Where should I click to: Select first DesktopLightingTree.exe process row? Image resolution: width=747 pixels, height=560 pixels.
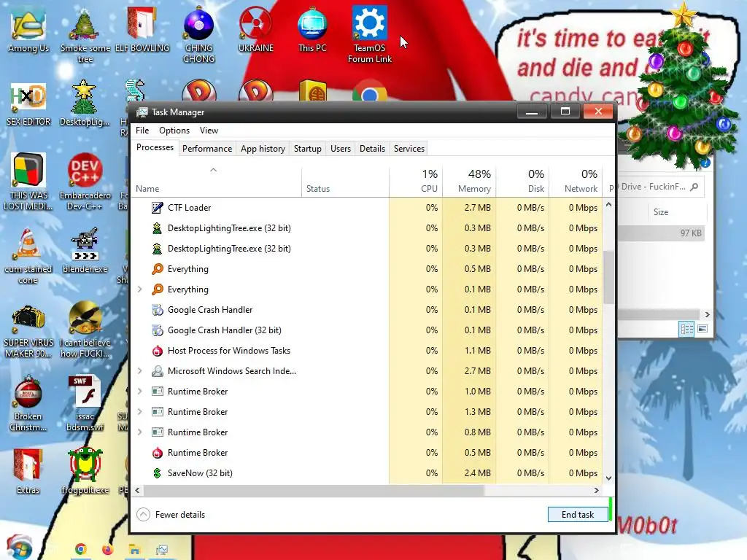pos(367,228)
